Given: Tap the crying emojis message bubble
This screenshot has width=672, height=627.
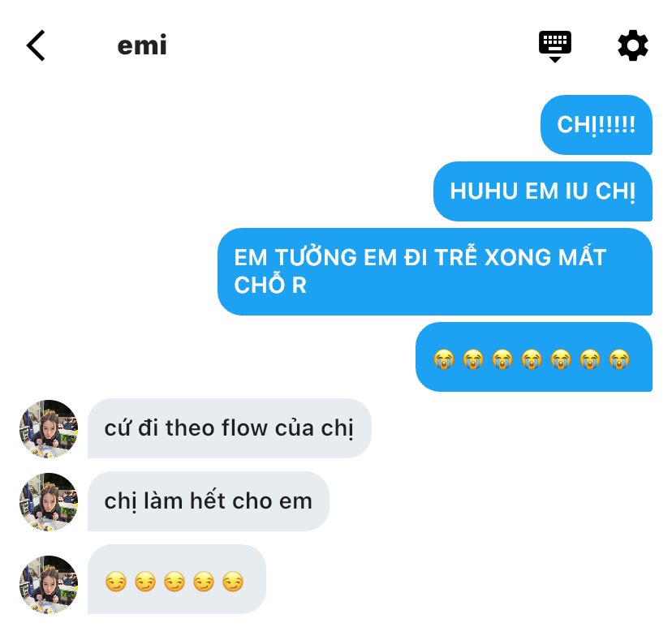Looking at the screenshot, I should click(x=533, y=357).
